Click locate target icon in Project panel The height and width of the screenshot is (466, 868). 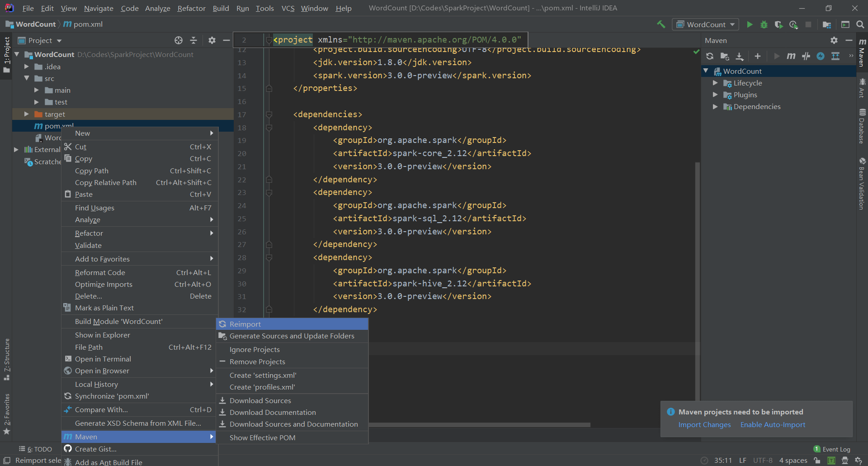[179, 40]
